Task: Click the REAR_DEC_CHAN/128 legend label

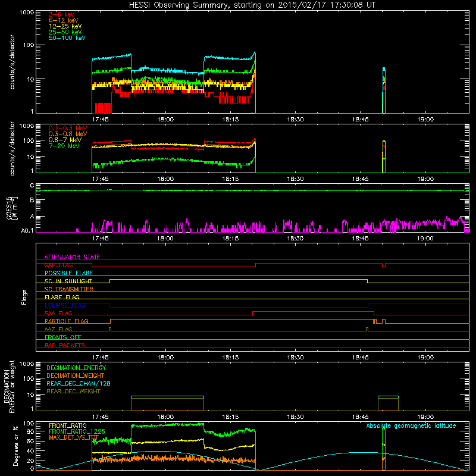Action: point(79,384)
